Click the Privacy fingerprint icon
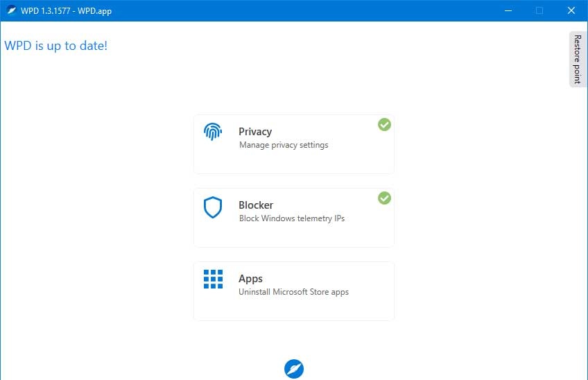Viewport: 588px width, 380px height. pyautogui.click(x=213, y=132)
